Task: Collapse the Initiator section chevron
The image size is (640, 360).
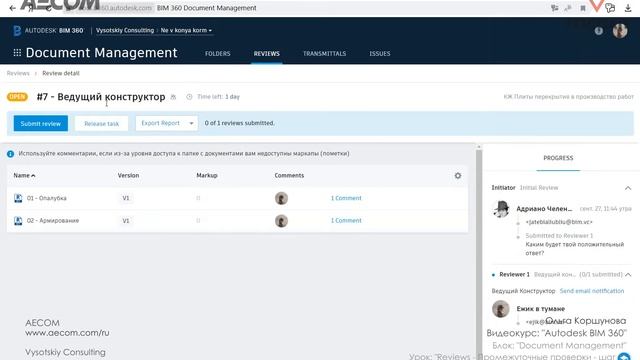Action: (628, 188)
